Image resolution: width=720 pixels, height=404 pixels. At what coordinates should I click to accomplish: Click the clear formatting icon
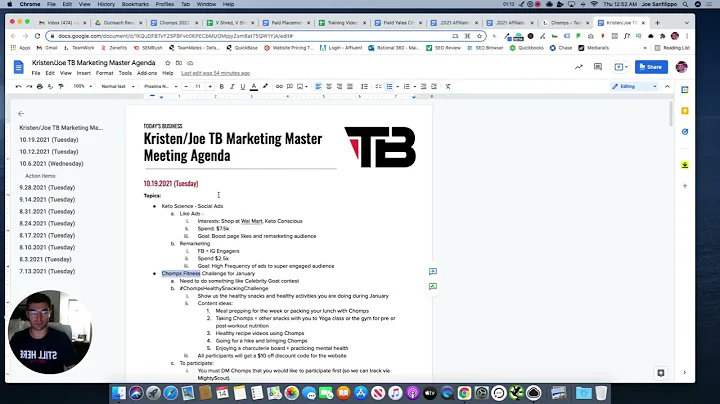(x=448, y=86)
